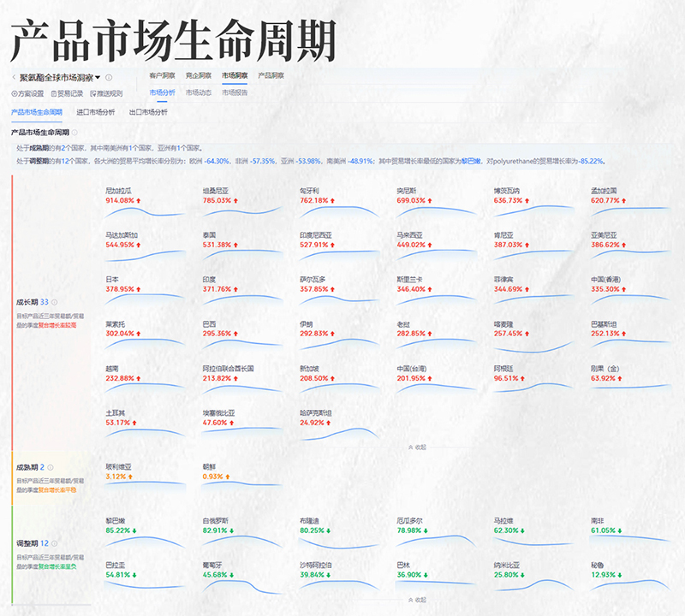The width and height of the screenshot is (685, 616).
Task: Open 方案设置 settings
Action: pyautogui.click(x=27, y=93)
